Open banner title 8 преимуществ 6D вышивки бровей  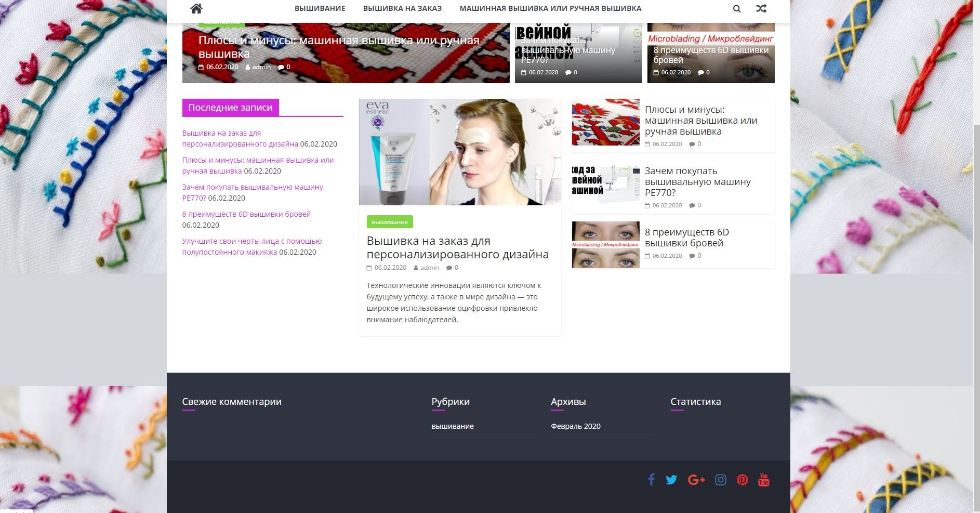(x=711, y=55)
